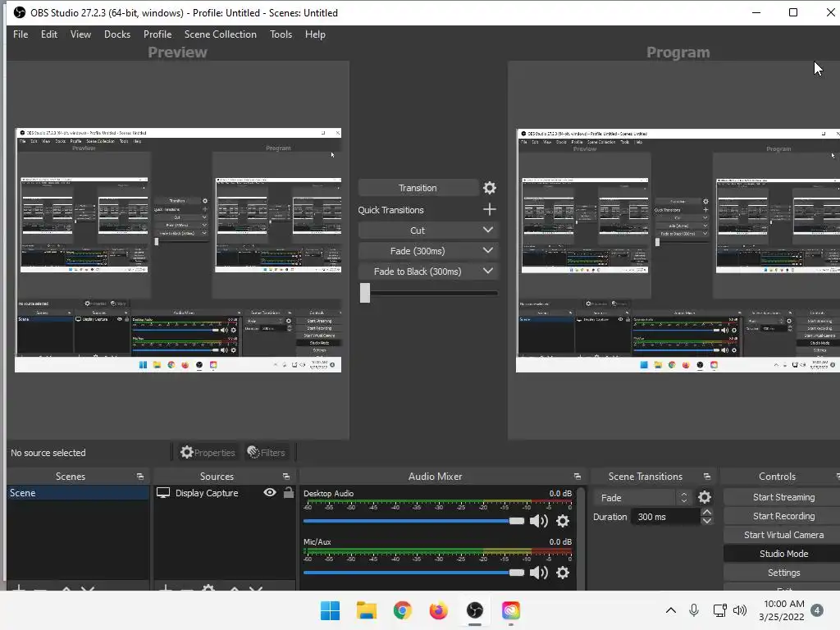Open Fade transition properties gear
This screenshot has width=840, height=630.
[705, 498]
